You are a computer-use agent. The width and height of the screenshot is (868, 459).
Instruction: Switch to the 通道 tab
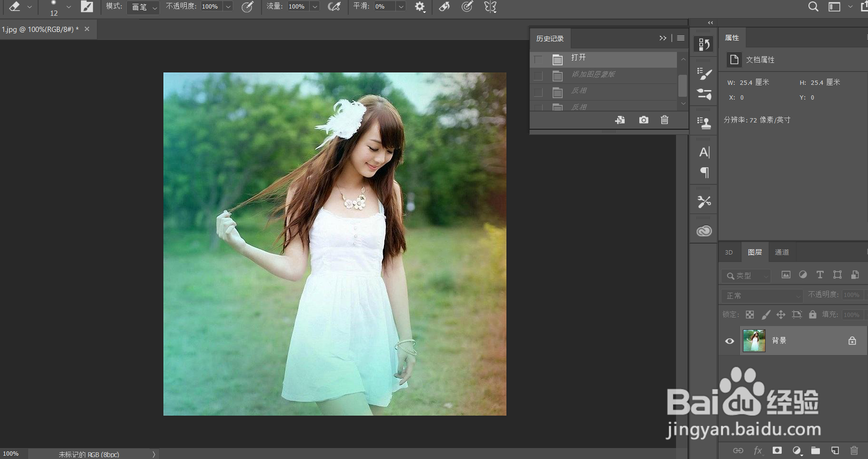(782, 252)
